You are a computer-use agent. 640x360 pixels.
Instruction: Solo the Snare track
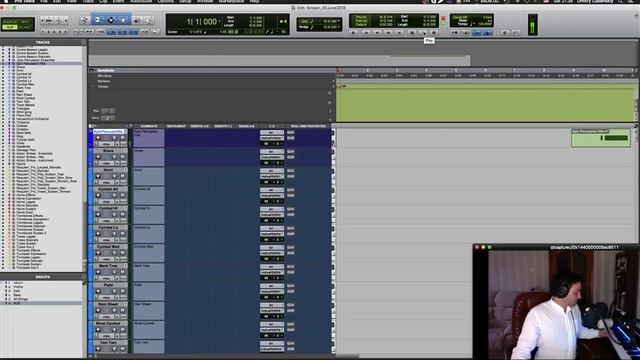(x=114, y=157)
